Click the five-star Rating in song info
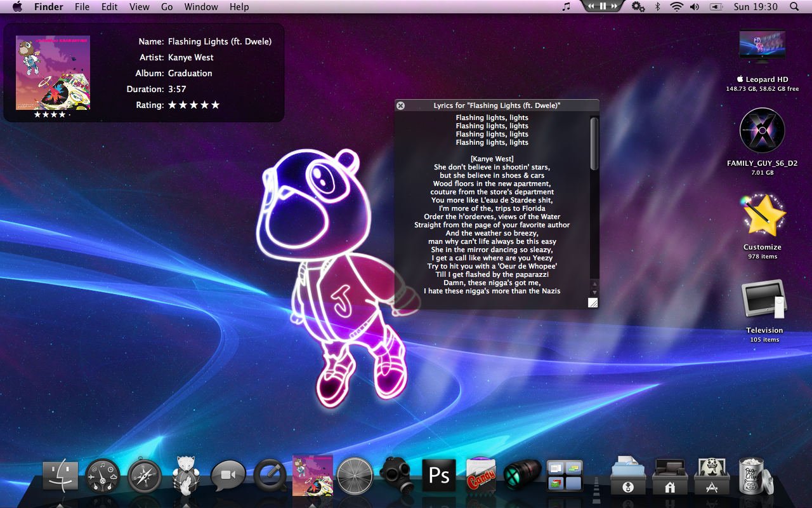This screenshot has width=812, height=508. [x=193, y=105]
